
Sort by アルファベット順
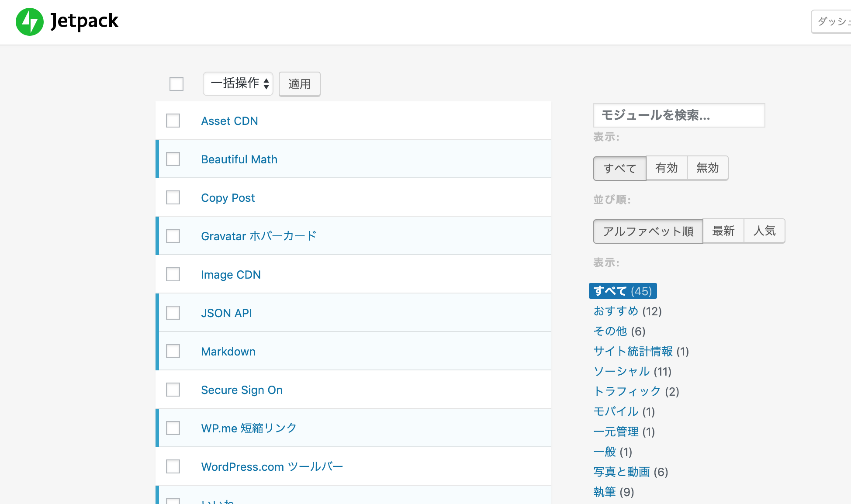point(648,231)
